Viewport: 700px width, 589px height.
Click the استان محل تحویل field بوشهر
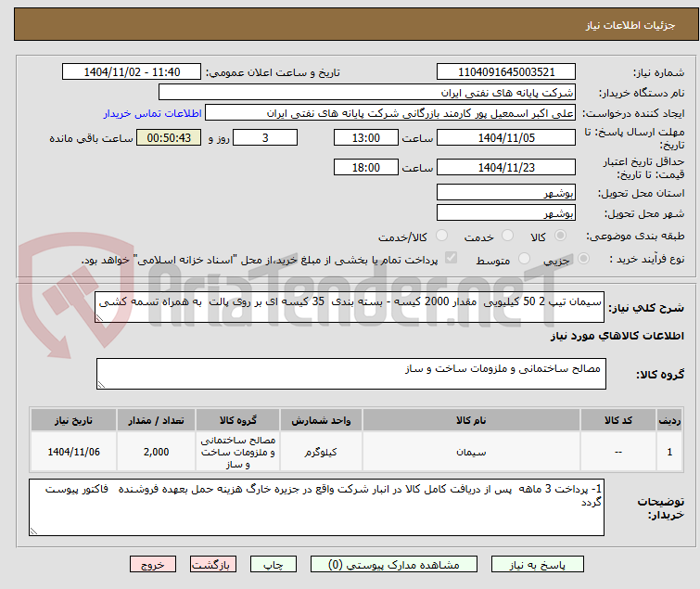pyautogui.click(x=506, y=192)
